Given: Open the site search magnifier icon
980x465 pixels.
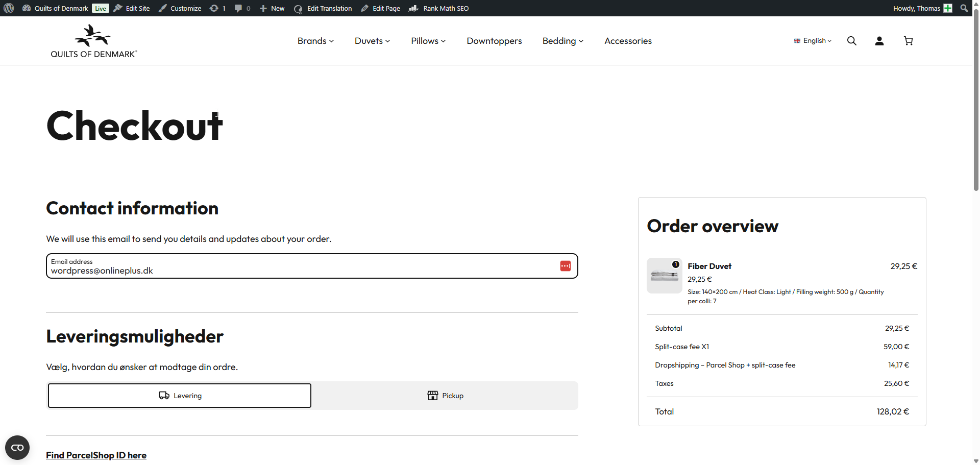Looking at the screenshot, I should point(851,41).
